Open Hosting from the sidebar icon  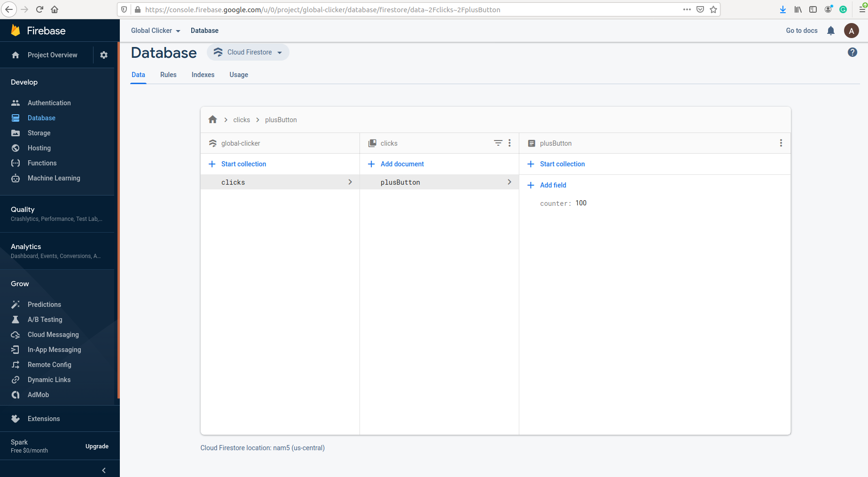coord(16,148)
